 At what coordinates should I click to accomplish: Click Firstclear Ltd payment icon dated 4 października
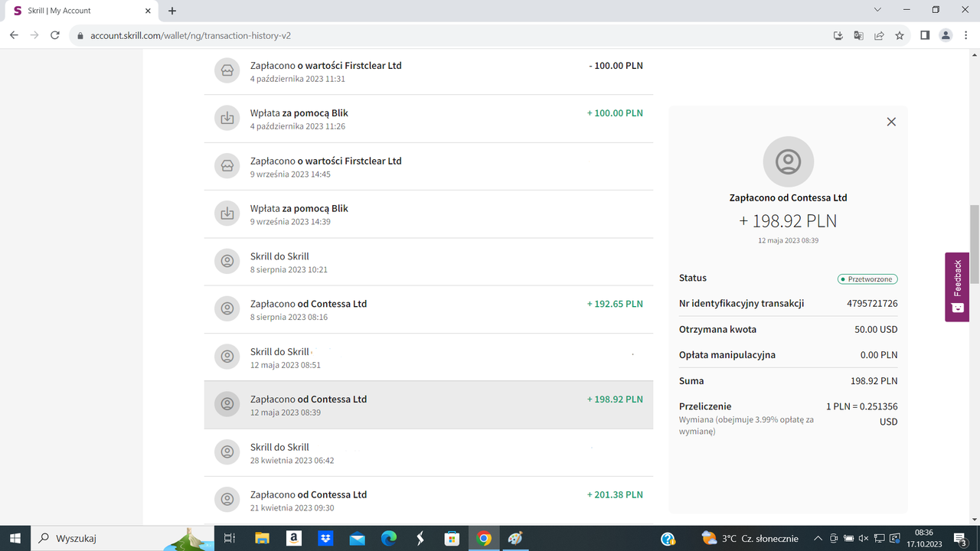point(227,71)
